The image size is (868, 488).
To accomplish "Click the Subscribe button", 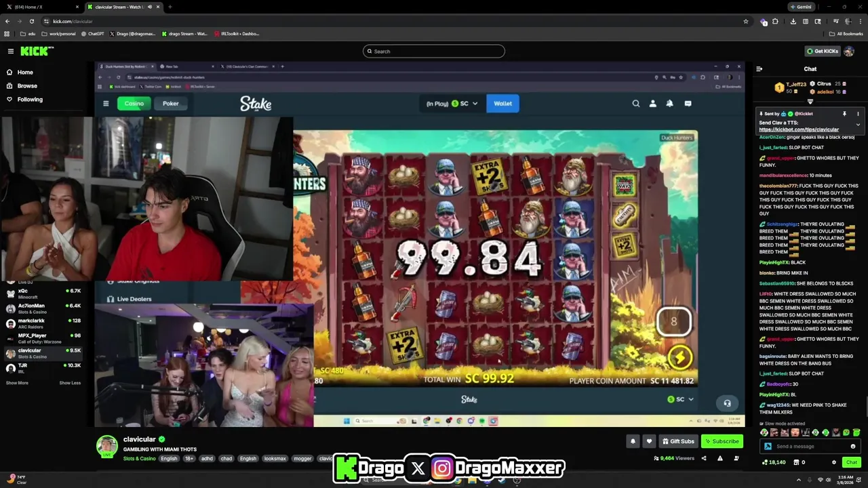I will click(x=722, y=441).
